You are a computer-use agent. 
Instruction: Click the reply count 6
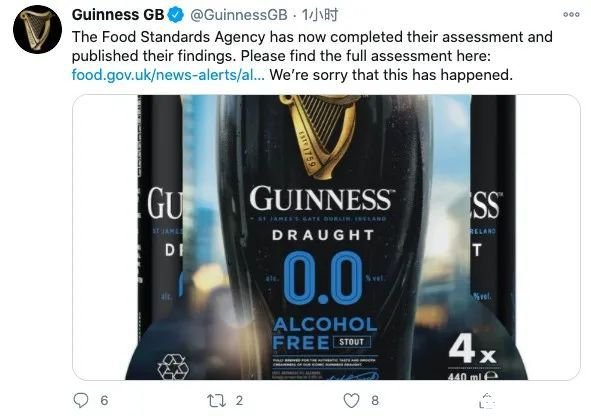click(104, 400)
